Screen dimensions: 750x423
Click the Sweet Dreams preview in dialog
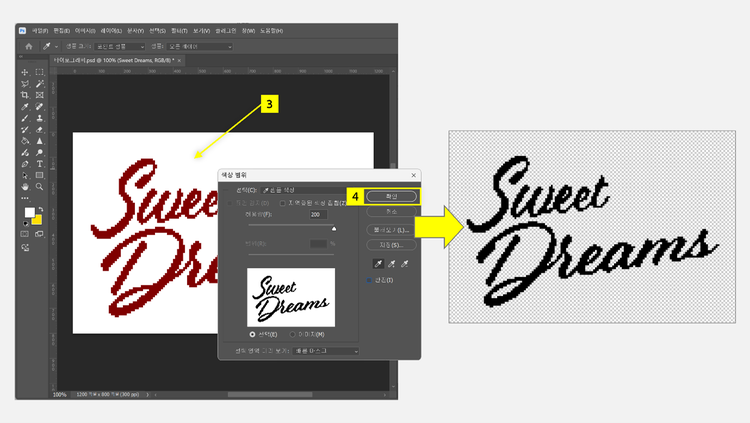click(x=291, y=297)
